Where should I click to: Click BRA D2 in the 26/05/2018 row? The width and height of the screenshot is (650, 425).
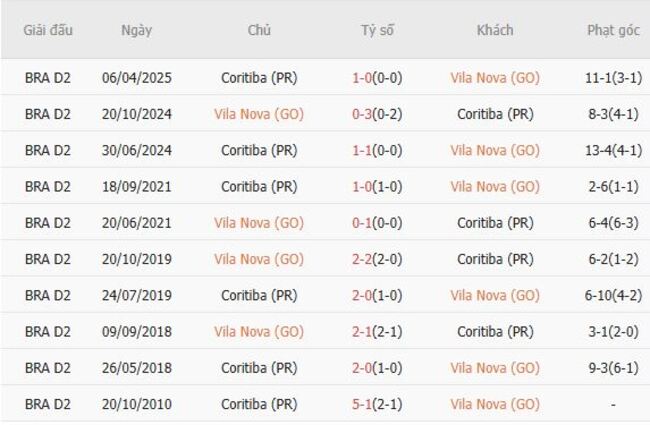(x=48, y=368)
